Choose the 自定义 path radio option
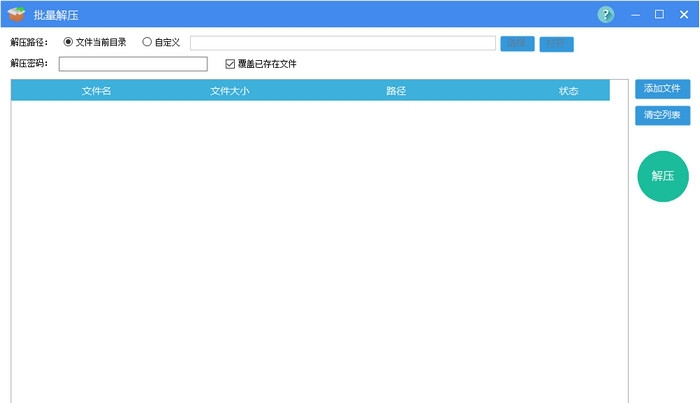Image resolution: width=700 pixels, height=419 pixels. [147, 42]
